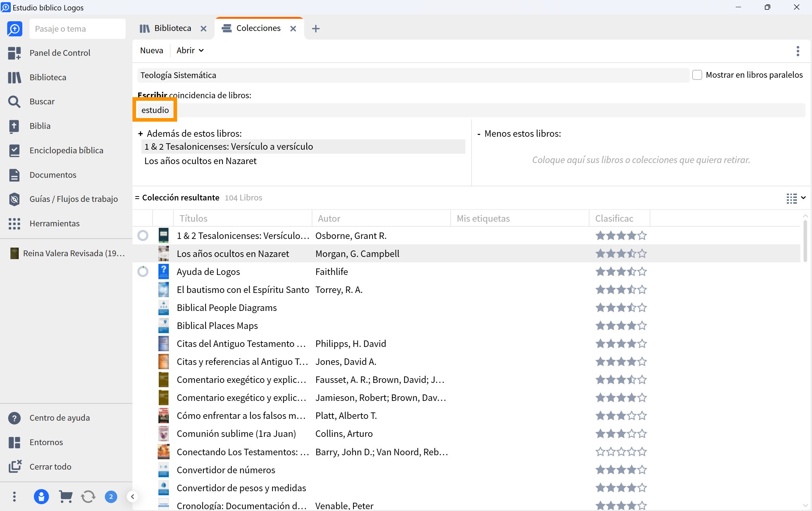Viewport: 812px width, 511px height.
Task: Open Centro de ayuda
Action: [59, 418]
